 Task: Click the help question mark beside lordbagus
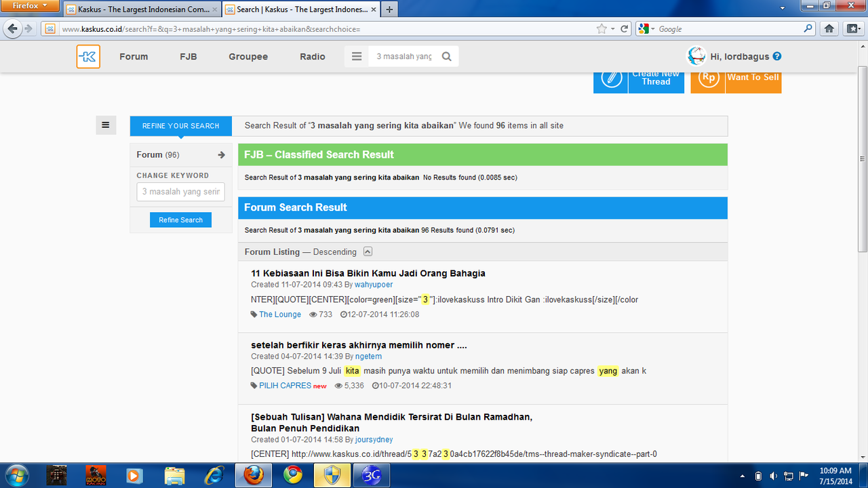[777, 57]
